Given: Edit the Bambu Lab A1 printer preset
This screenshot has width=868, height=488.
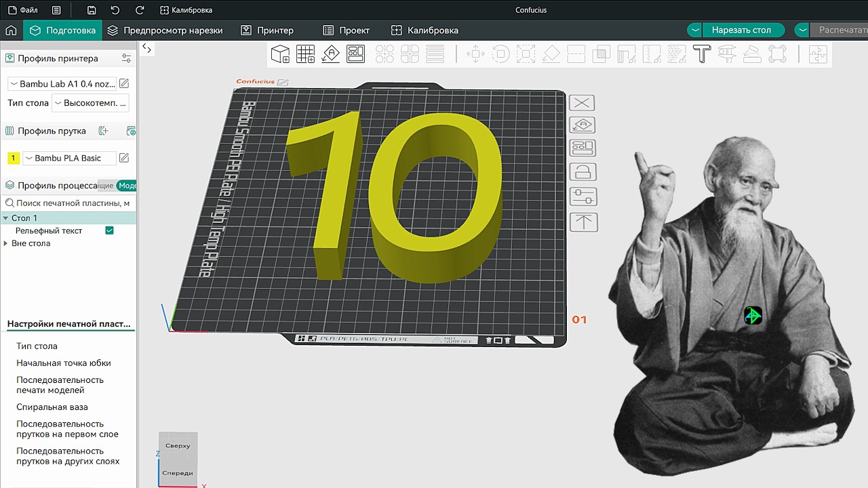Looking at the screenshot, I should 124,84.
